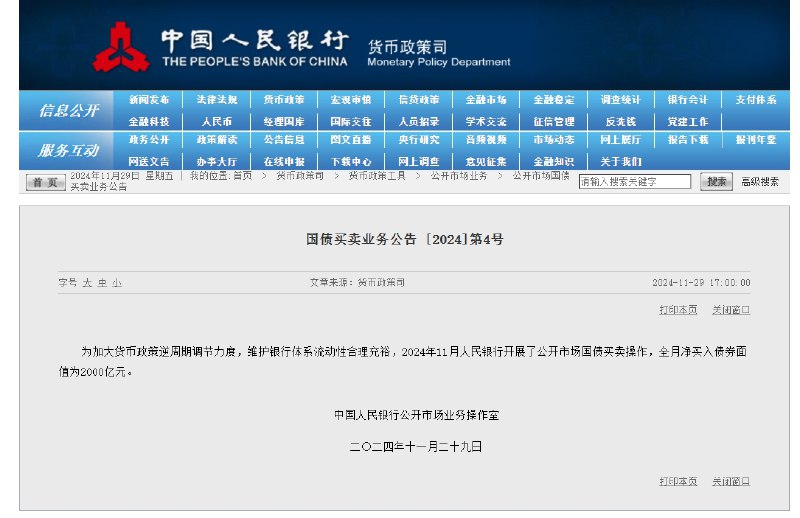Set font size to 小
Image resolution: width=800 pixels, height=518 pixels.
[117, 283]
